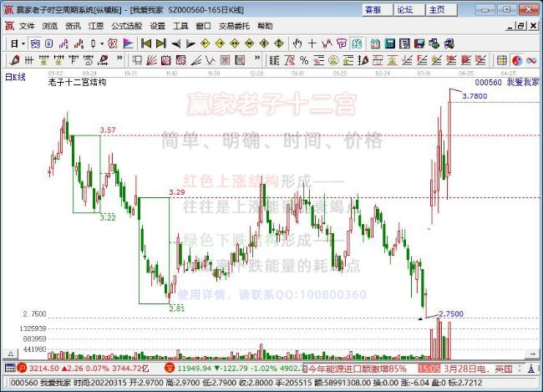
Task: Select the crosshair cursor tool
Action: click(x=312, y=43)
